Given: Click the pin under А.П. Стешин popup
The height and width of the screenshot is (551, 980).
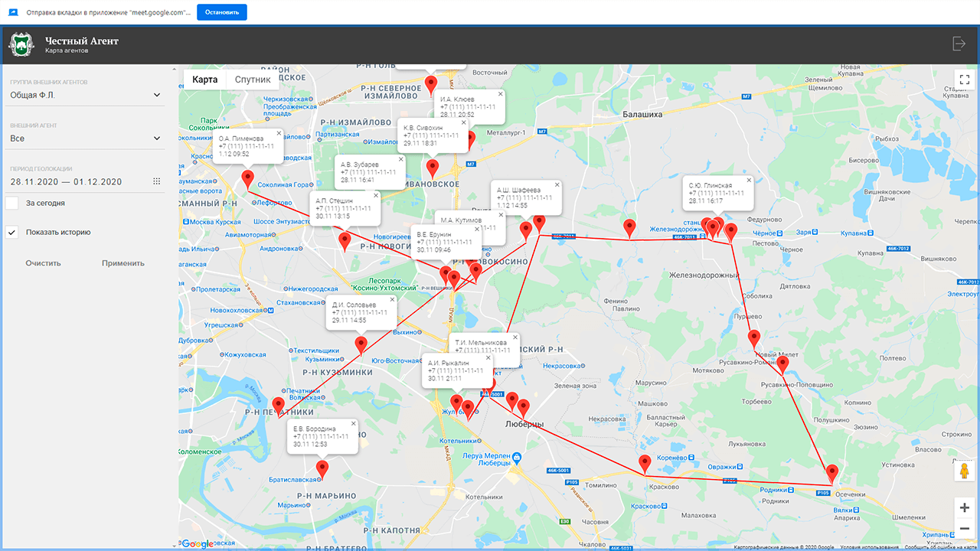Looking at the screenshot, I should point(345,242).
